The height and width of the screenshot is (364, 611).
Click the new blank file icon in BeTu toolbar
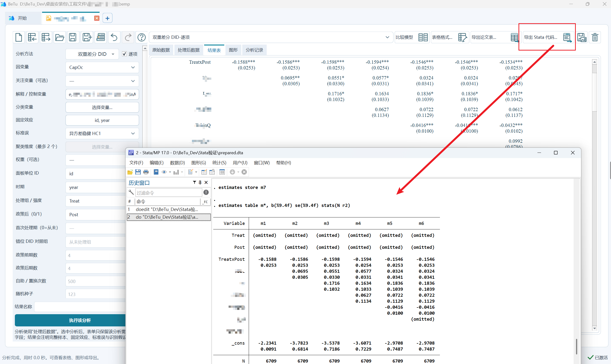point(19,37)
